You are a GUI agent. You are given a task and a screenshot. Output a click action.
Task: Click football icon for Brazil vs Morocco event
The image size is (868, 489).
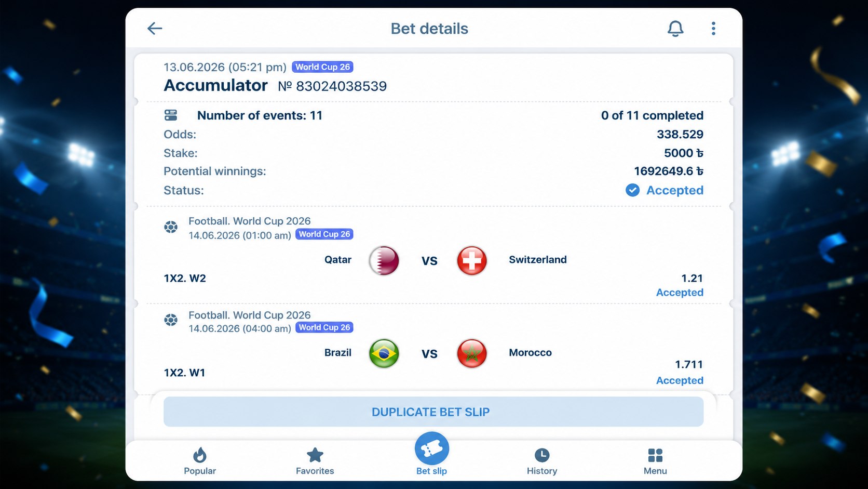point(171,320)
